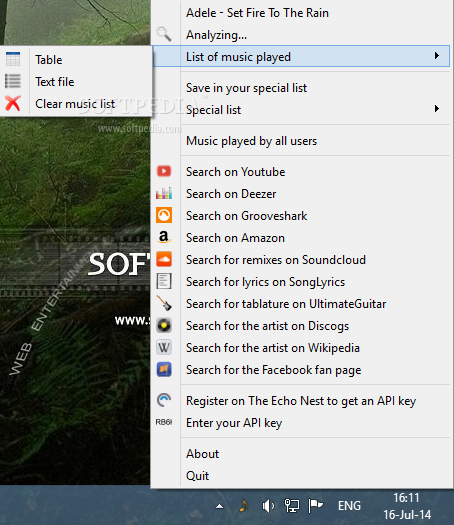The width and height of the screenshot is (454, 525).
Task: Select Table in the submenu
Action: 76,60
